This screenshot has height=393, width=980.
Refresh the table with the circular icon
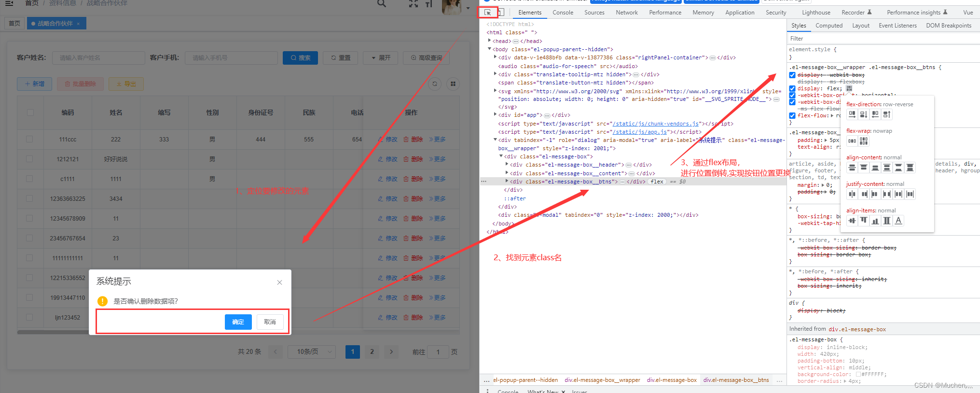click(435, 84)
